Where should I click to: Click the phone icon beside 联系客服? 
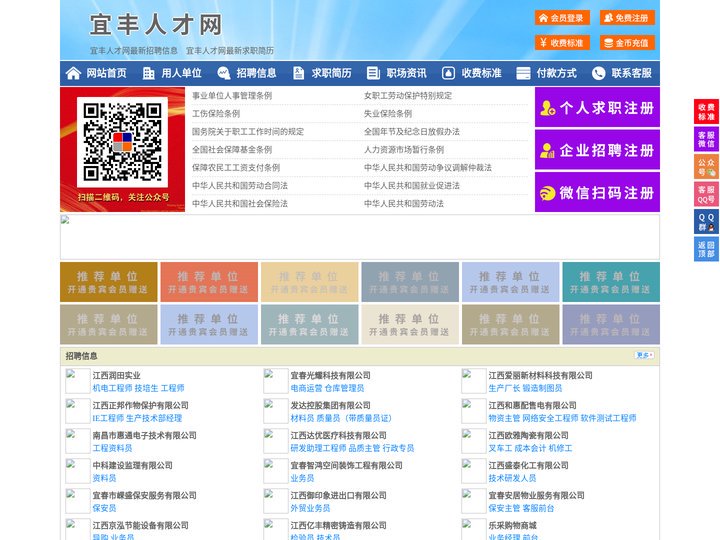(598, 73)
